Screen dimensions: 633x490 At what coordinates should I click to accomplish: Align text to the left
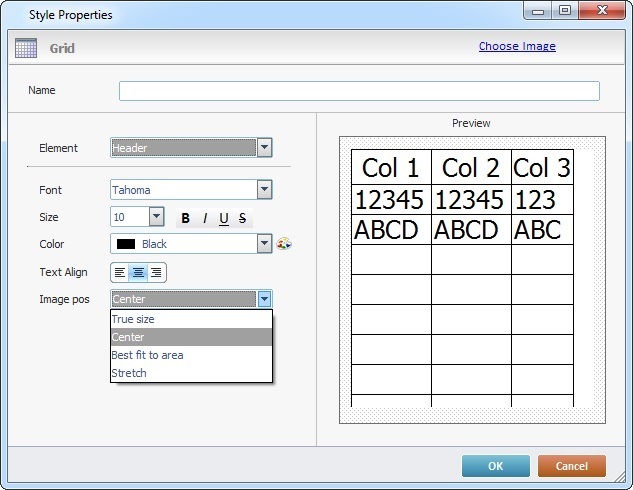point(120,272)
